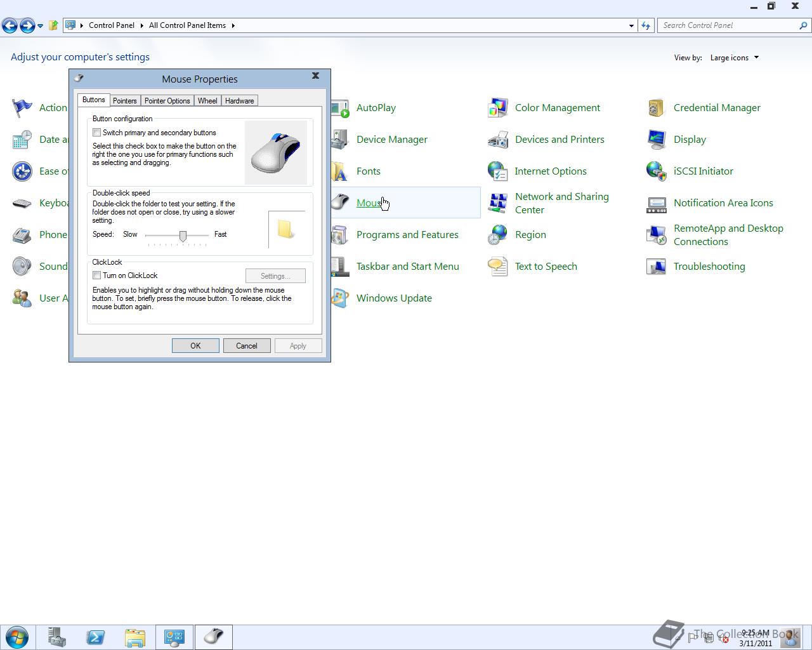
Task: Click the Mouse link
Action: point(370,203)
